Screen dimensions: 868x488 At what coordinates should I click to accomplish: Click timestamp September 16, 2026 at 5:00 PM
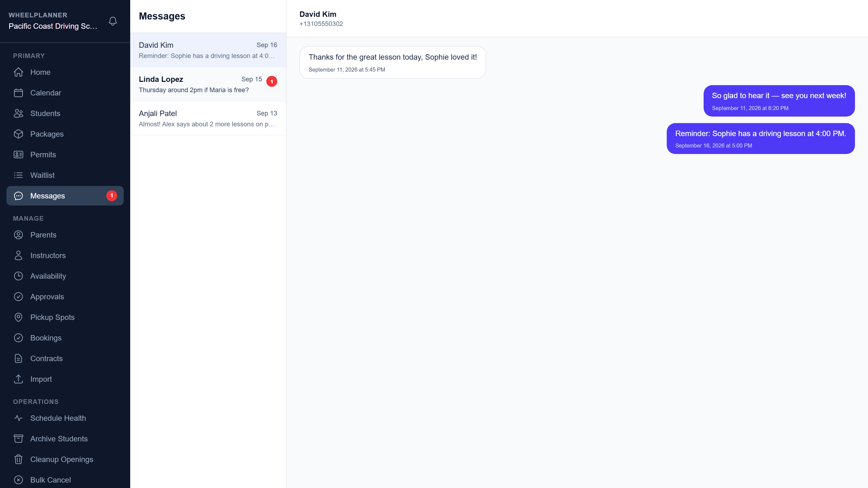tap(713, 146)
